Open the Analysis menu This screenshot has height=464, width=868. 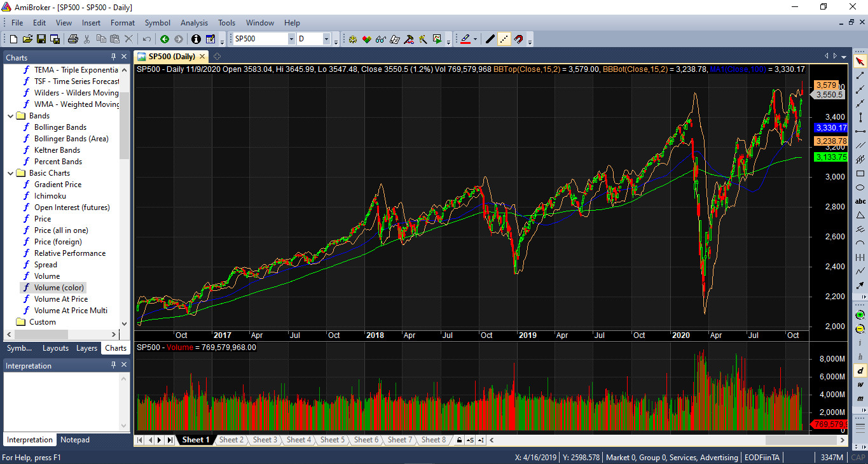coord(194,23)
